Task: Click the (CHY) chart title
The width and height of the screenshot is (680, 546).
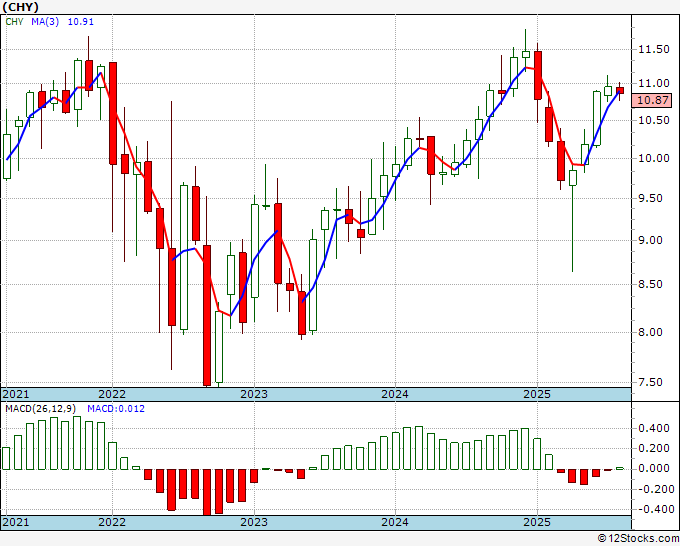Action: point(20,7)
